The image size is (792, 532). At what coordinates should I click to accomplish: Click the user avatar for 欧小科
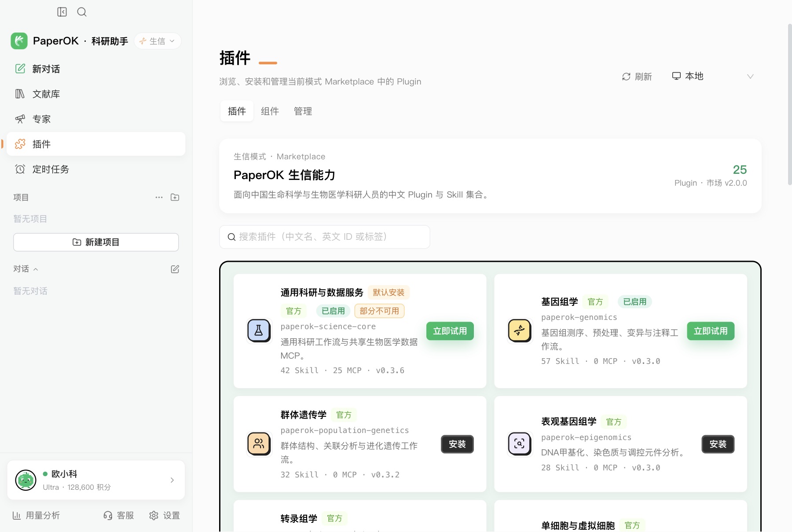coord(26,480)
